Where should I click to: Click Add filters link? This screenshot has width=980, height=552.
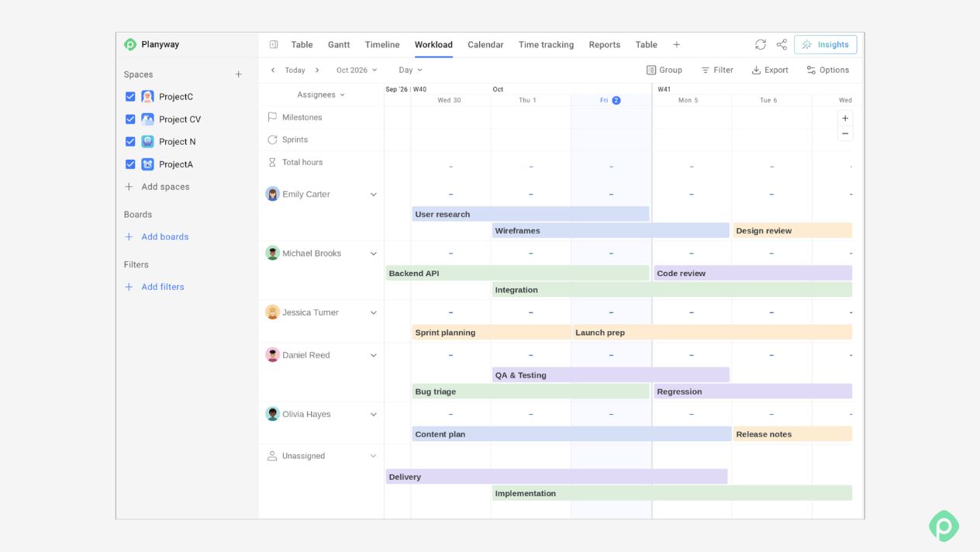[154, 287]
